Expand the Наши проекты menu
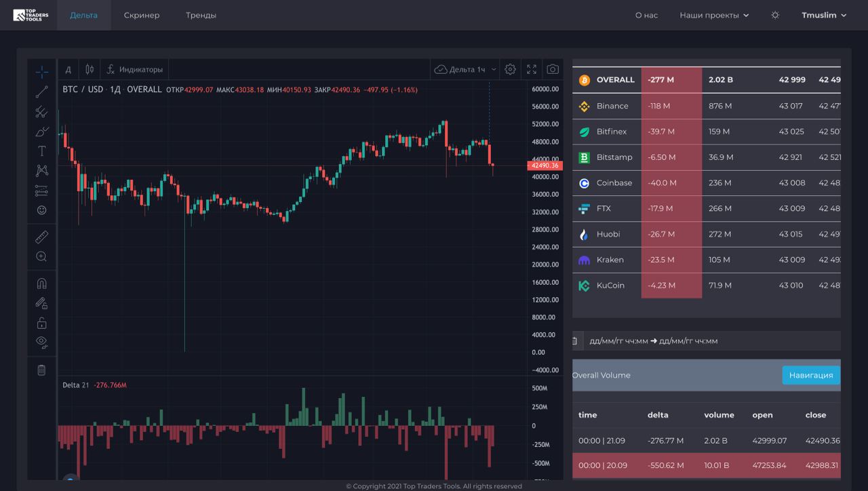The width and height of the screenshot is (868, 491). (714, 15)
